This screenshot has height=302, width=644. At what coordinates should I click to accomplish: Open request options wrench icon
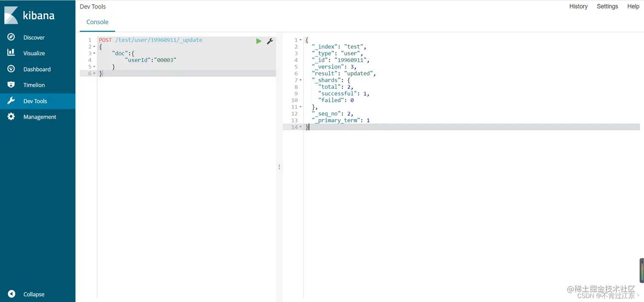270,41
